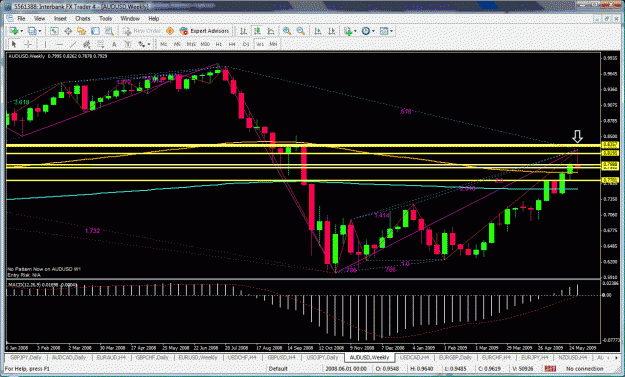625x377 pixels.
Task: Select the Fibonacci Retracement tool
Action: 100,44
